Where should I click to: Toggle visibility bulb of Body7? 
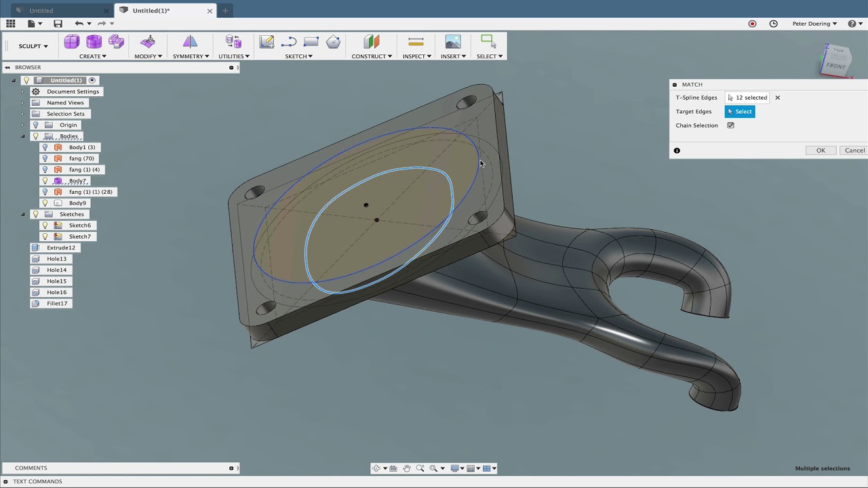pos(45,181)
